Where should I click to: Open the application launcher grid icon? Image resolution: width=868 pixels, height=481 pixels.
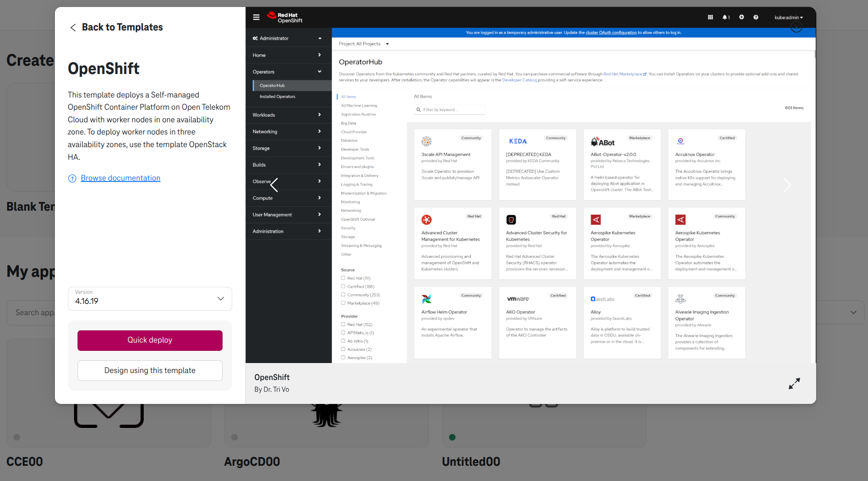(x=710, y=17)
